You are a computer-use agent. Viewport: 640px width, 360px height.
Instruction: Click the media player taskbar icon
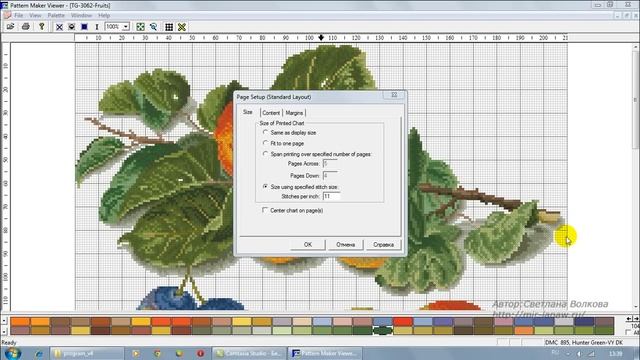click(136, 353)
